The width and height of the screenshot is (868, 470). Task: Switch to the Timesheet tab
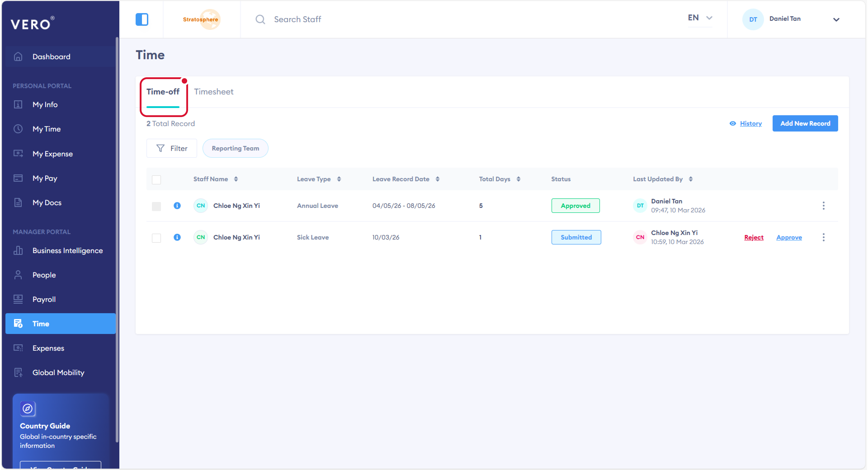pos(213,92)
